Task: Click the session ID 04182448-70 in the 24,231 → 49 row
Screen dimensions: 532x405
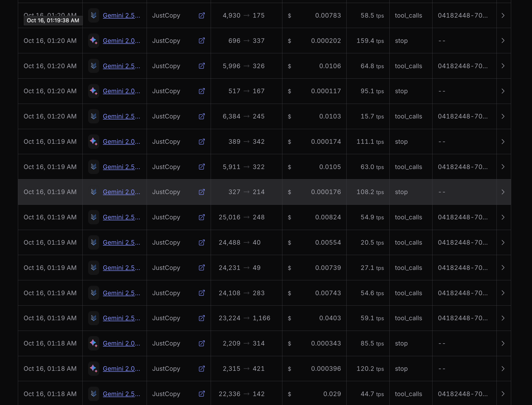Action: click(463, 268)
